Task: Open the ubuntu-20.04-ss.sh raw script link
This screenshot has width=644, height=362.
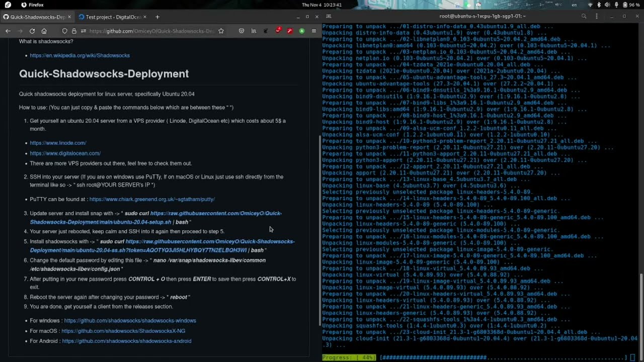Action: pyautogui.click(x=162, y=246)
